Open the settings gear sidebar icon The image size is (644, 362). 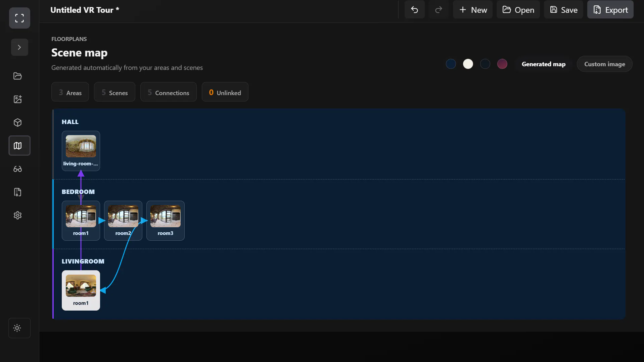18,215
